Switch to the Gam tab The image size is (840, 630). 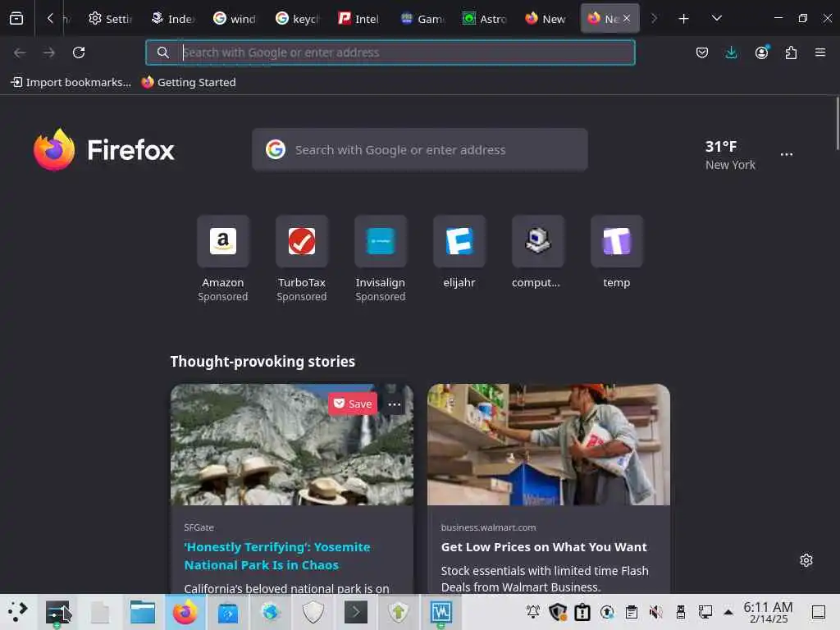pyautogui.click(x=422, y=19)
